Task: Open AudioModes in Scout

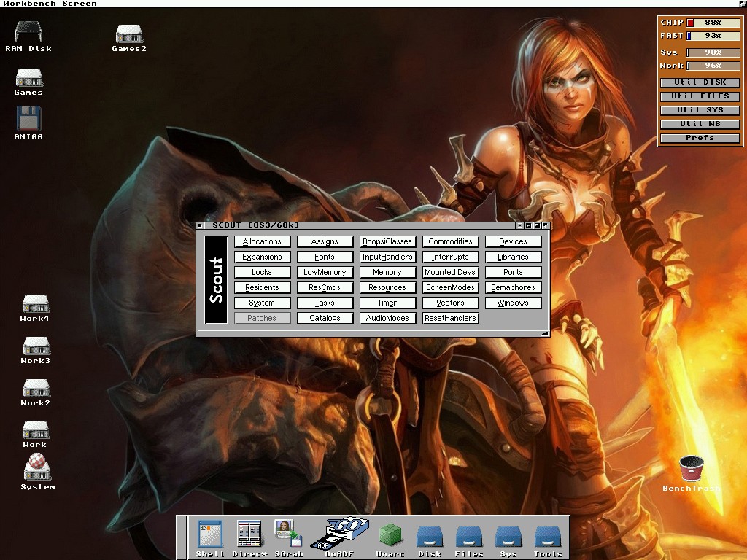Action: tap(387, 318)
